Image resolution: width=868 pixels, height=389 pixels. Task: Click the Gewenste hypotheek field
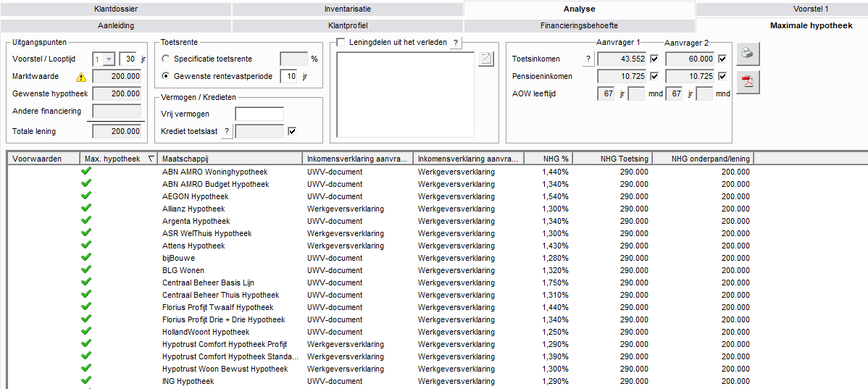(x=117, y=94)
